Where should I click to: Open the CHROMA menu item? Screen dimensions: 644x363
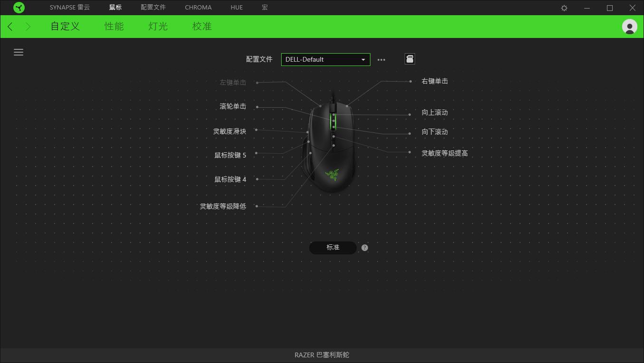coord(198,7)
